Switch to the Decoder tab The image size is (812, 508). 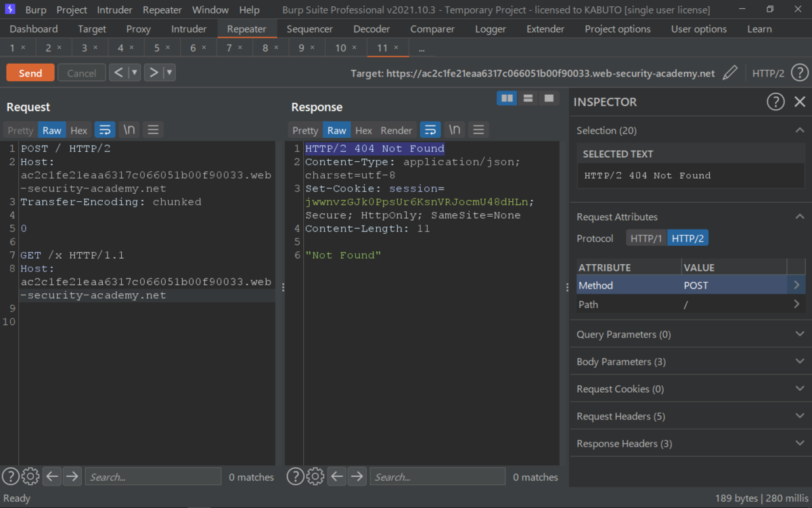tap(371, 29)
